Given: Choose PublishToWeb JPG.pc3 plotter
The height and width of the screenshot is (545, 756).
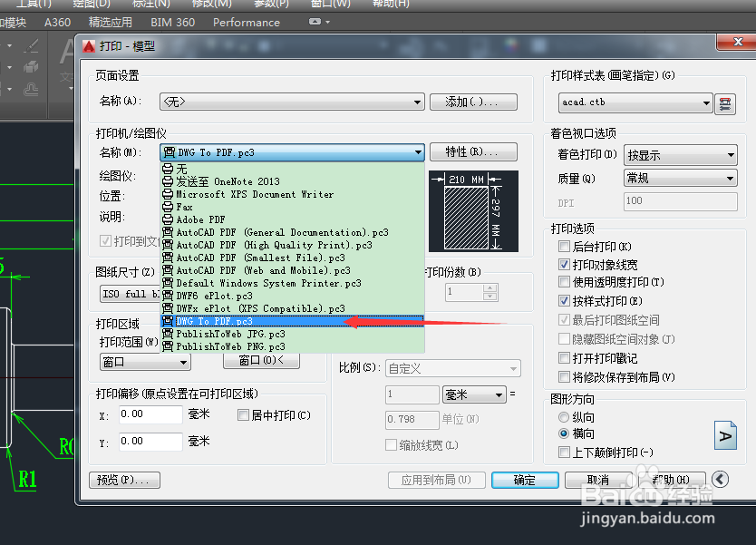Looking at the screenshot, I should coord(292,334).
